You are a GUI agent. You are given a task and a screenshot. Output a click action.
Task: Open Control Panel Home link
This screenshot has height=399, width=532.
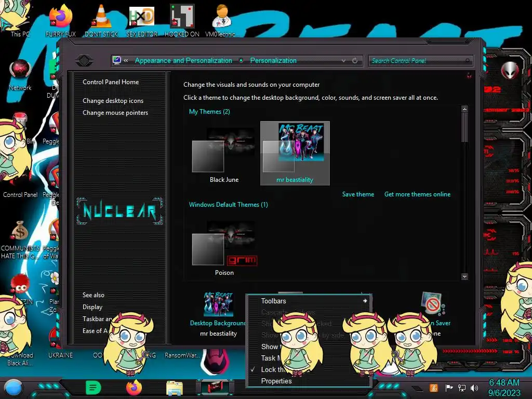111,82
